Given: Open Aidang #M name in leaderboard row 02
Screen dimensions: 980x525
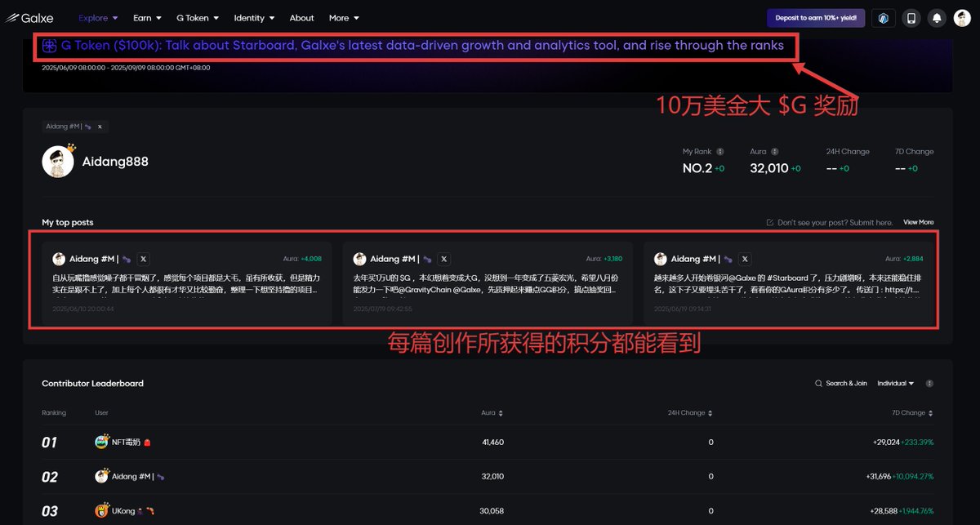Looking at the screenshot, I should 133,477.
